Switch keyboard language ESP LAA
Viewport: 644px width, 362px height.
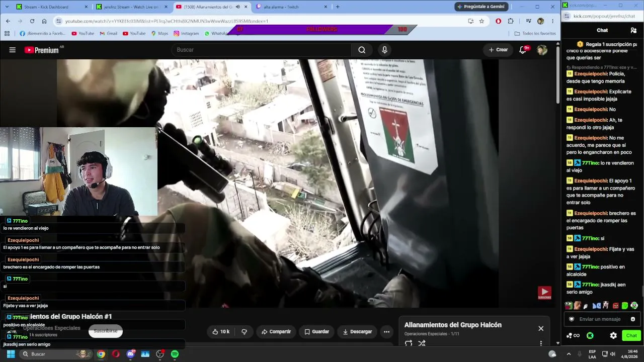coord(592,354)
